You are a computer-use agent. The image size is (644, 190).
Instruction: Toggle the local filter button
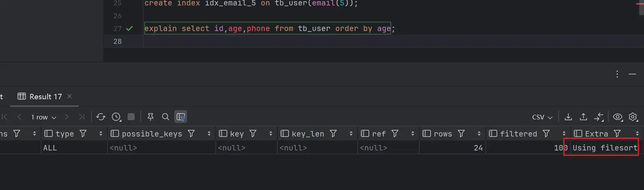coord(180,117)
